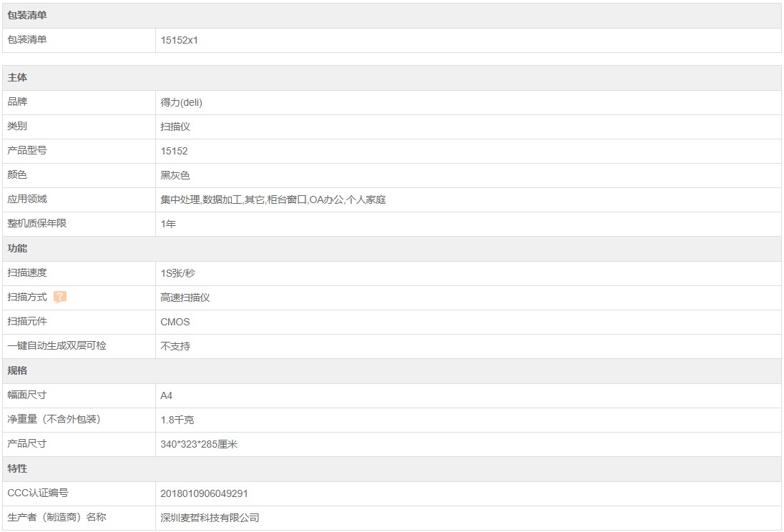Viewport: 784px width, 532px height.
Task: Click the help icon beside 扫描方式
Action: point(60,297)
